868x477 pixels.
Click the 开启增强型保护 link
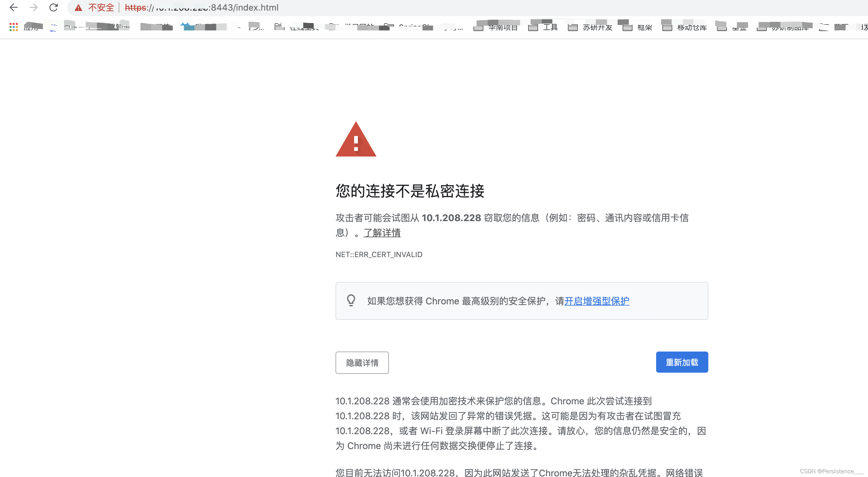pos(597,301)
